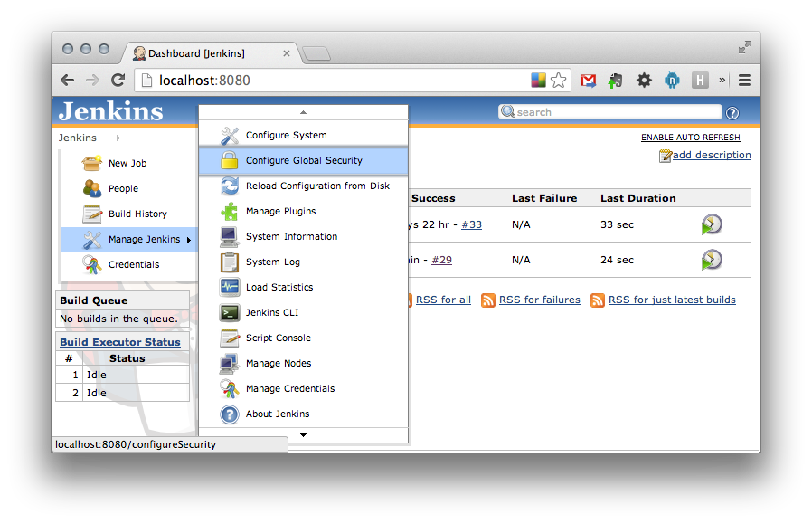
Task: Schedule a build for the 24 sec job
Action: click(712, 260)
